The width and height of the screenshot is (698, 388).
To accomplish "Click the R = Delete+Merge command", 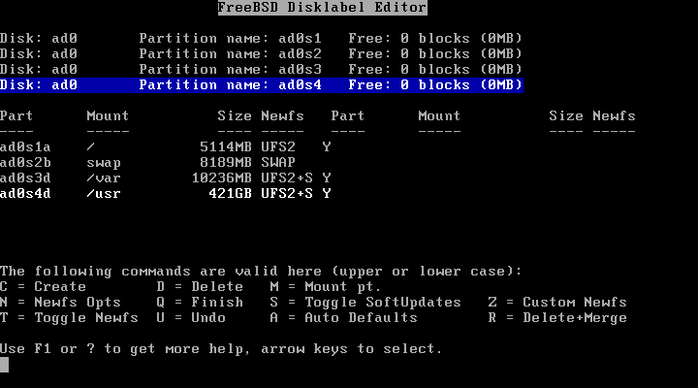I will (x=557, y=318).
